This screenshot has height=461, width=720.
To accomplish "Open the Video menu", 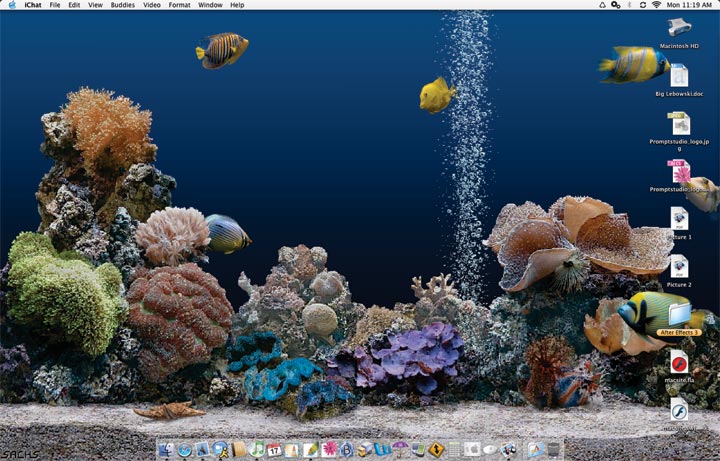I will pyautogui.click(x=151, y=5).
